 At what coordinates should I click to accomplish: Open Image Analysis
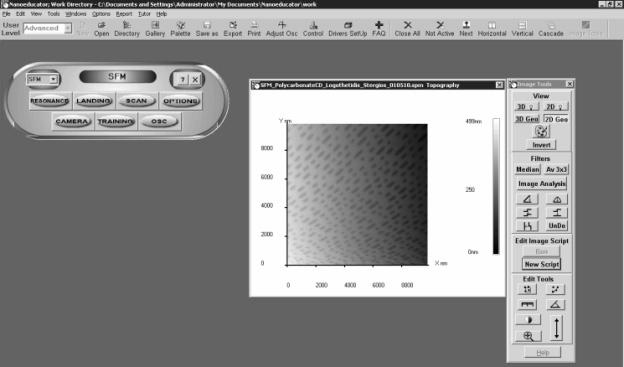click(x=542, y=184)
